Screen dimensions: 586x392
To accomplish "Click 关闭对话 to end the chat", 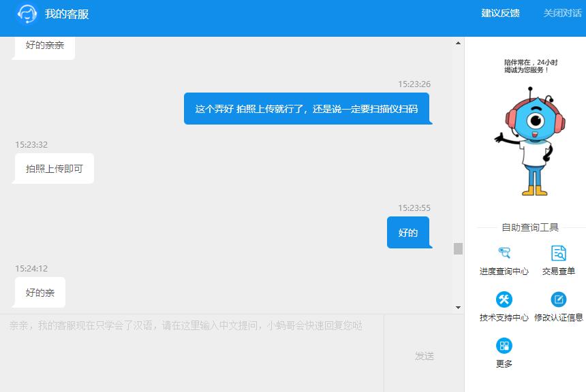I will (562, 14).
